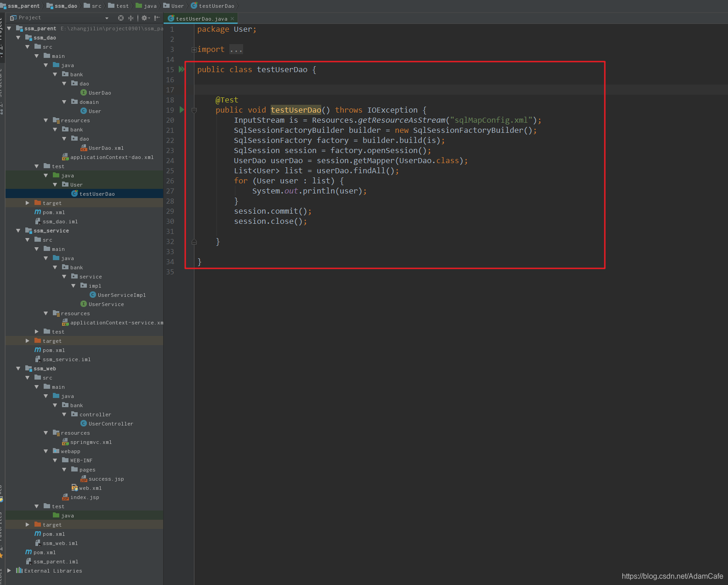Viewport: 728px width, 585px height.
Task: Open ssm_dao.iml module file
Action: coord(56,222)
